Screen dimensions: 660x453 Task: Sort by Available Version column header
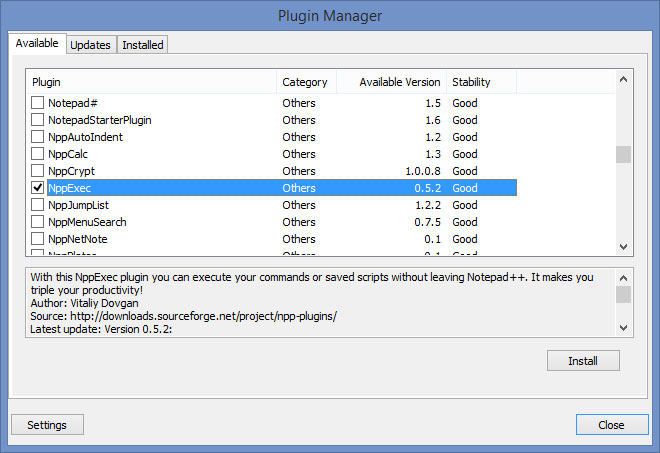[391, 82]
